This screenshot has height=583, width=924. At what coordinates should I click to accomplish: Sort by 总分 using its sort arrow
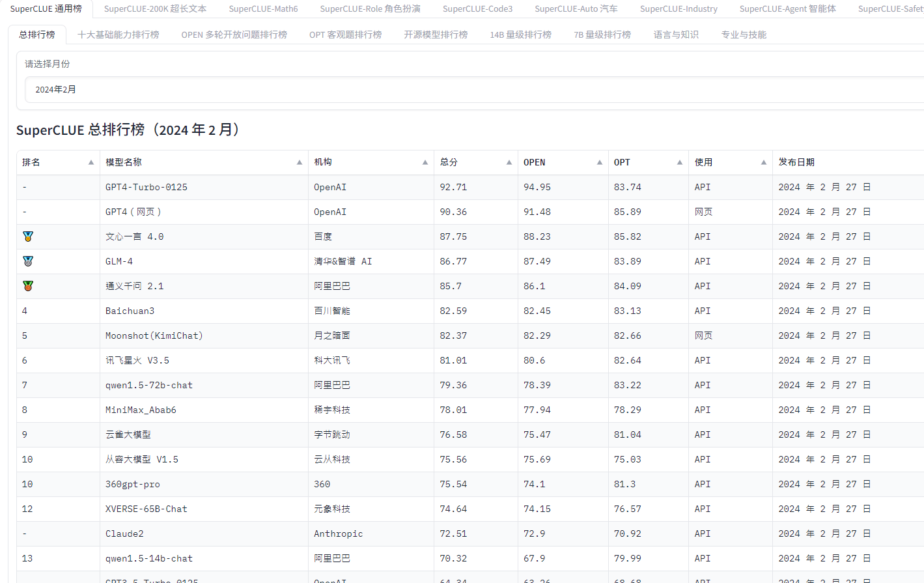click(509, 162)
